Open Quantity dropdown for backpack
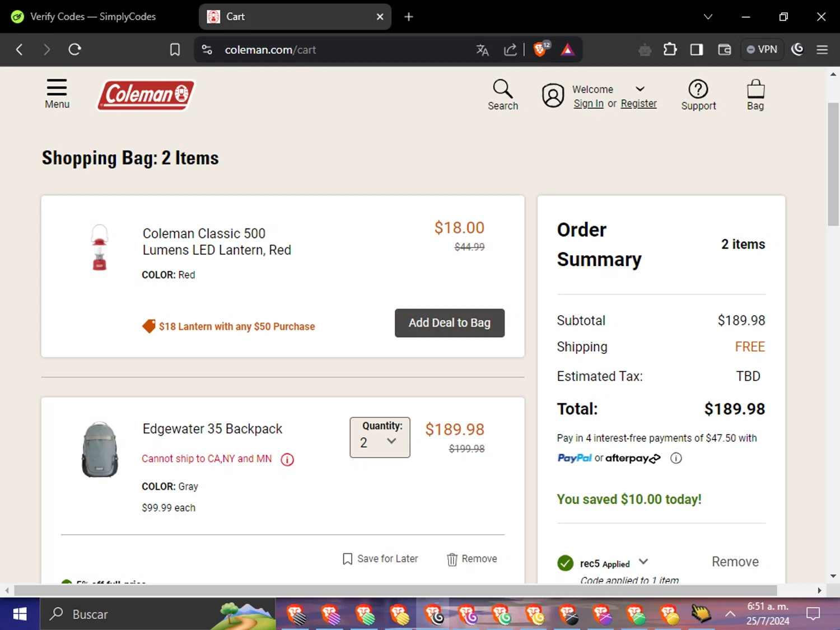The image size is (840, 630). coord(380,437)
